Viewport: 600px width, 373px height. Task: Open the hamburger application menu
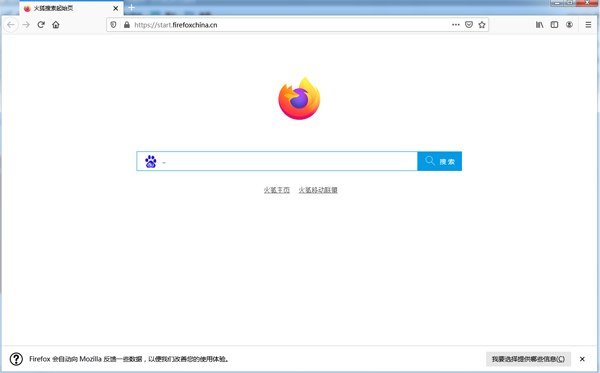(588, 25)
